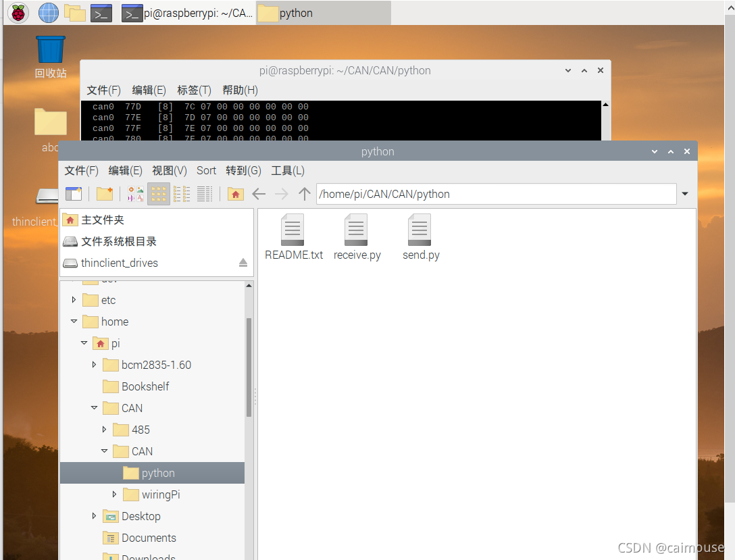
Task: Launch the web browser from the taskbar
Action: coord(48,13)
